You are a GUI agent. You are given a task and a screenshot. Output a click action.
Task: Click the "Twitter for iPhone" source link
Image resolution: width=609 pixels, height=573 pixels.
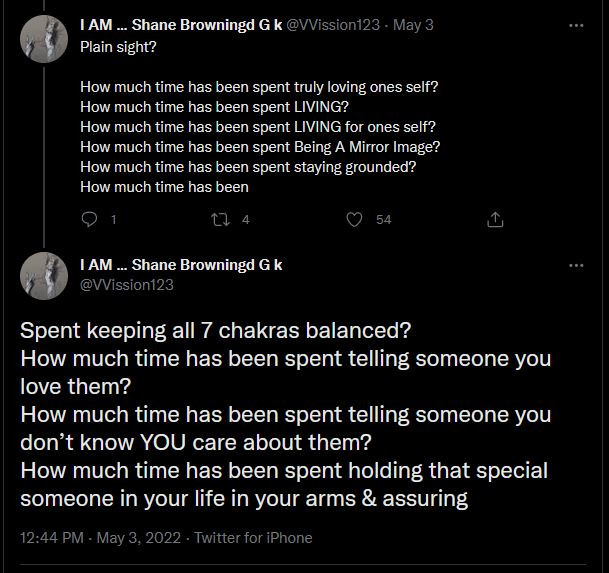pos(253,538)
